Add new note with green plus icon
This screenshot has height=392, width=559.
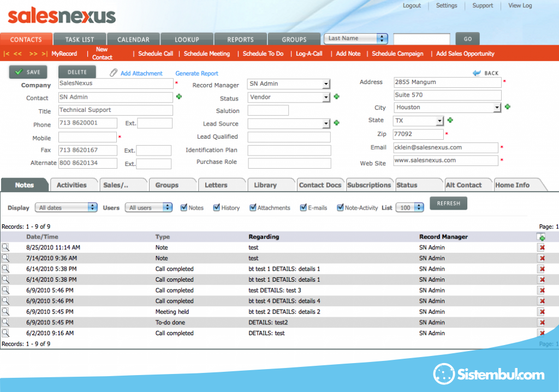(x=541, y=237)
